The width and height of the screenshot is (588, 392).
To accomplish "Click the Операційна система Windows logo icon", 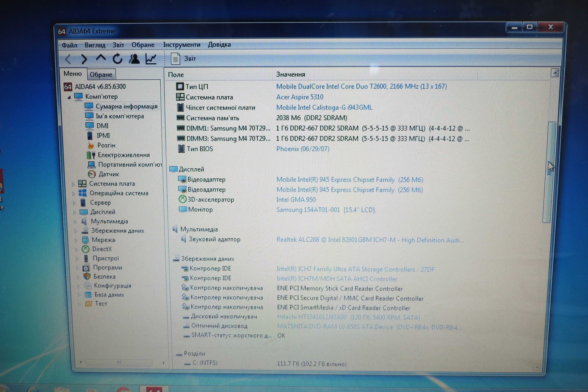I will [82, 193].
